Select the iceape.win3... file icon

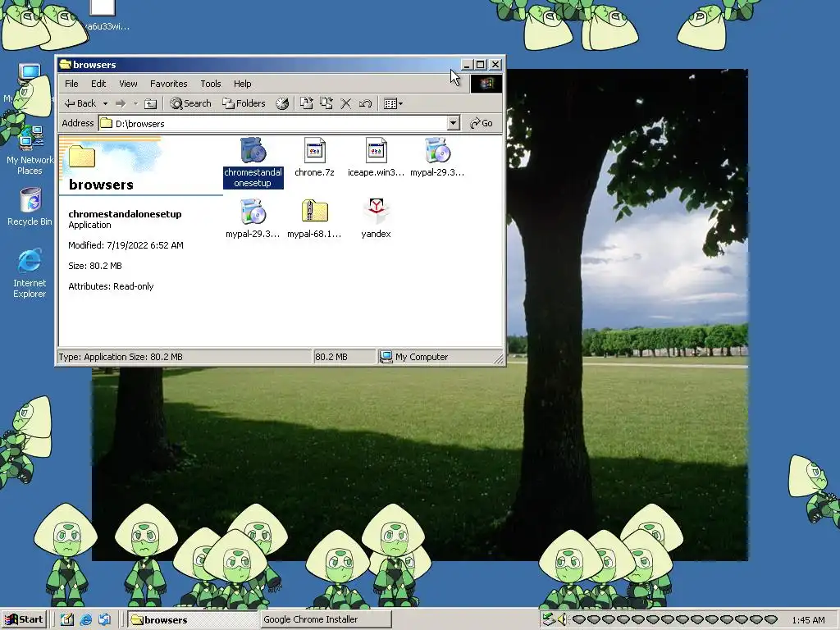tap(376, 157)
